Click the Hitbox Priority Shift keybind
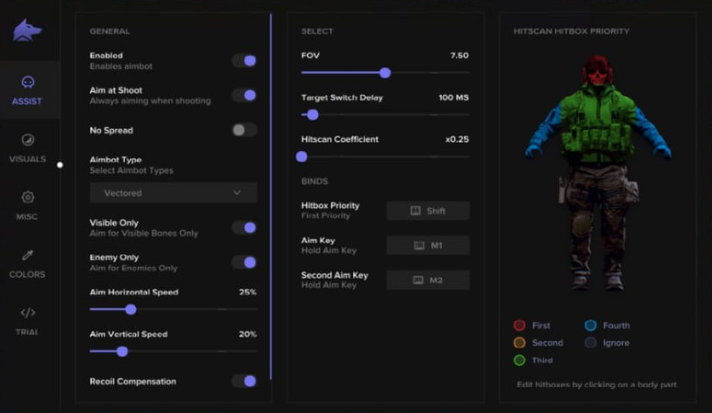This screenshot has height=413, width=712. tap(427, 210)
